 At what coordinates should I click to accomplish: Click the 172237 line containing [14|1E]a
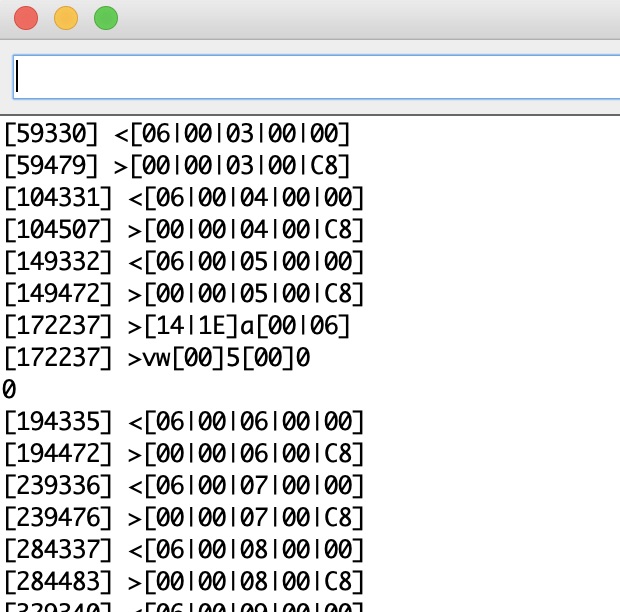coord(178,326)
